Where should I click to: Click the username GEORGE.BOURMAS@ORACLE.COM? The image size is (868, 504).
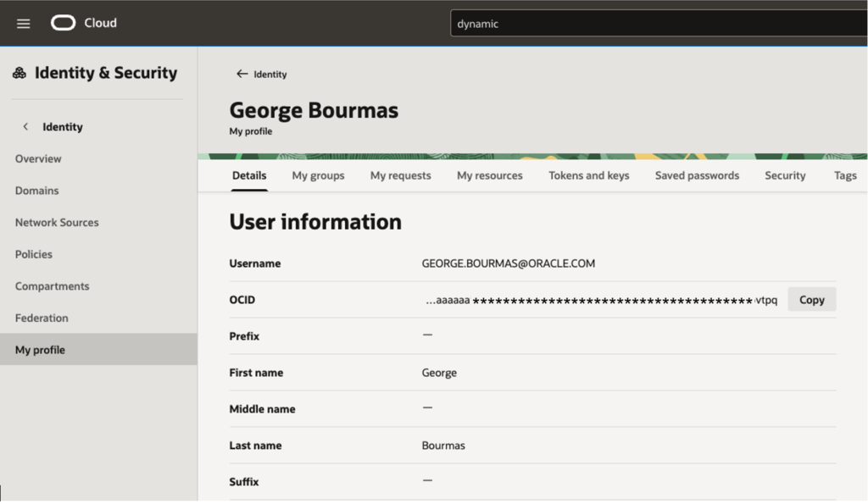point(509,263)
